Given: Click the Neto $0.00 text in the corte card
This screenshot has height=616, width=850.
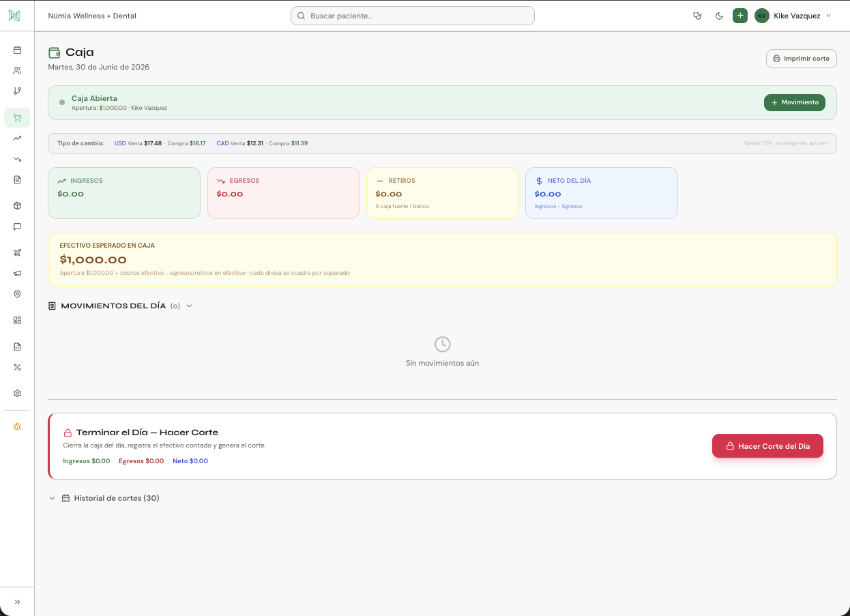Looking at the screenshot, I should (x=190, y=461).
